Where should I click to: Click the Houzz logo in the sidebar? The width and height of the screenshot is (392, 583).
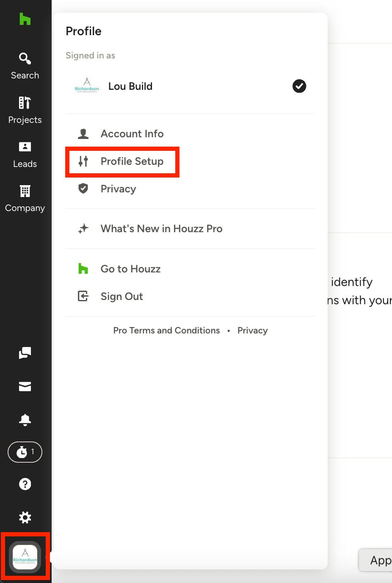[x=25, y=19]
